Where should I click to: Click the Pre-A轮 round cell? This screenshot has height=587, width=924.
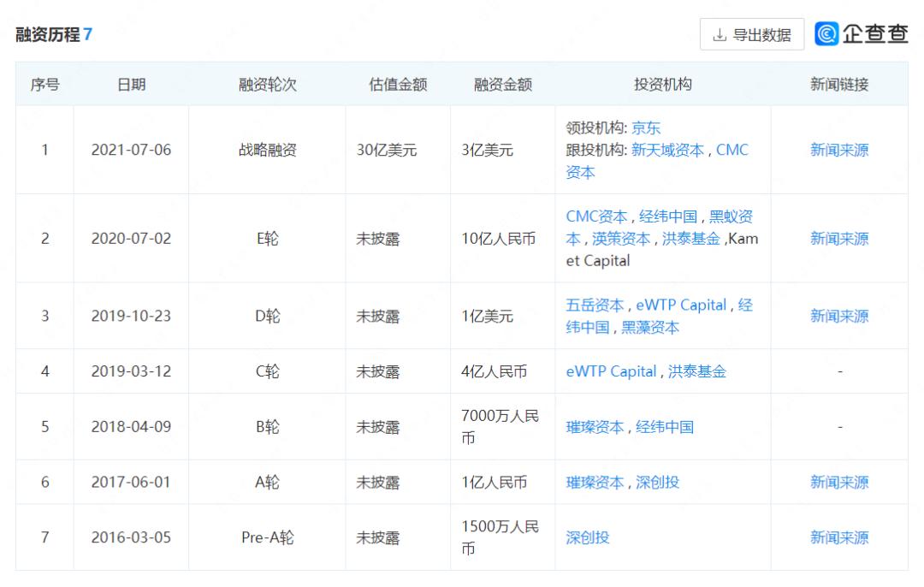(x=268, y=537)
